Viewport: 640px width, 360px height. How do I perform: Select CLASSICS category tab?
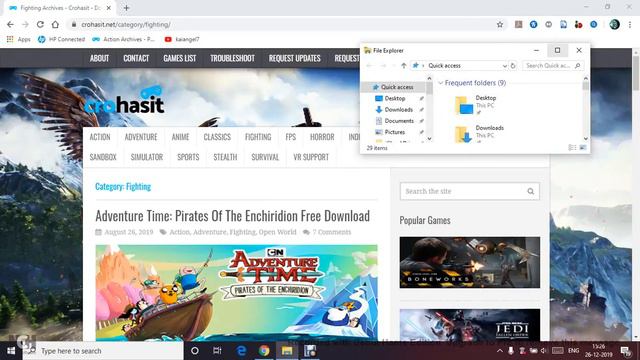point(217,137)
